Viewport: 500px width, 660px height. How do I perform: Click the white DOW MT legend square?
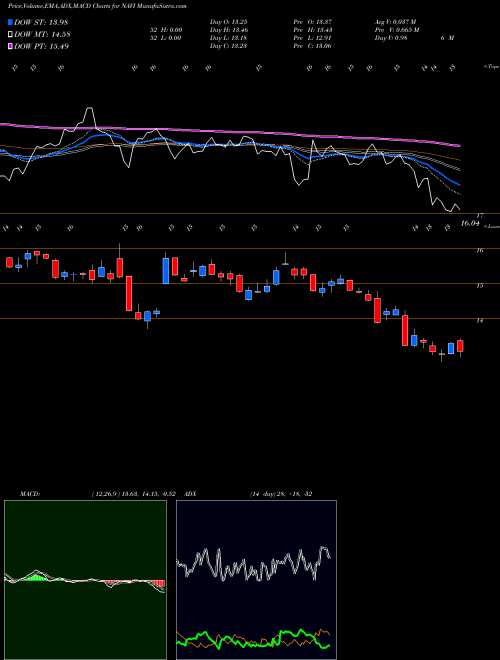coord(10,34)
